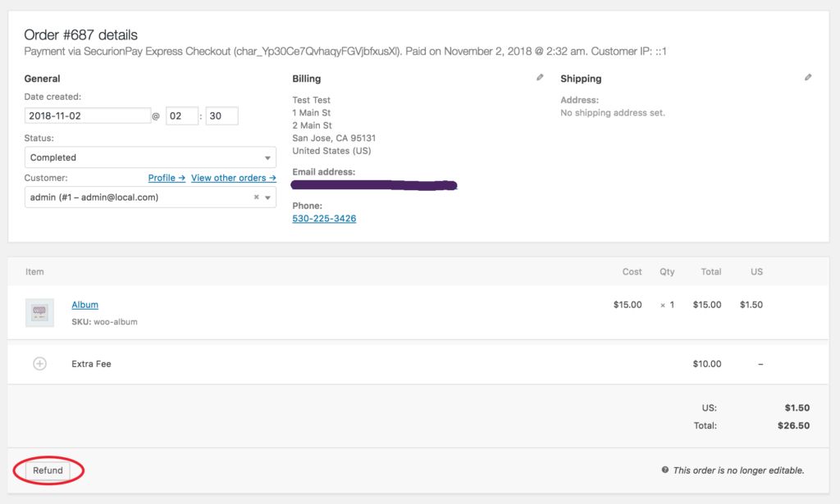Viewport: 840px width, 504px height.
Task: Select the Order #687 details heading
Action: point(81,34)
